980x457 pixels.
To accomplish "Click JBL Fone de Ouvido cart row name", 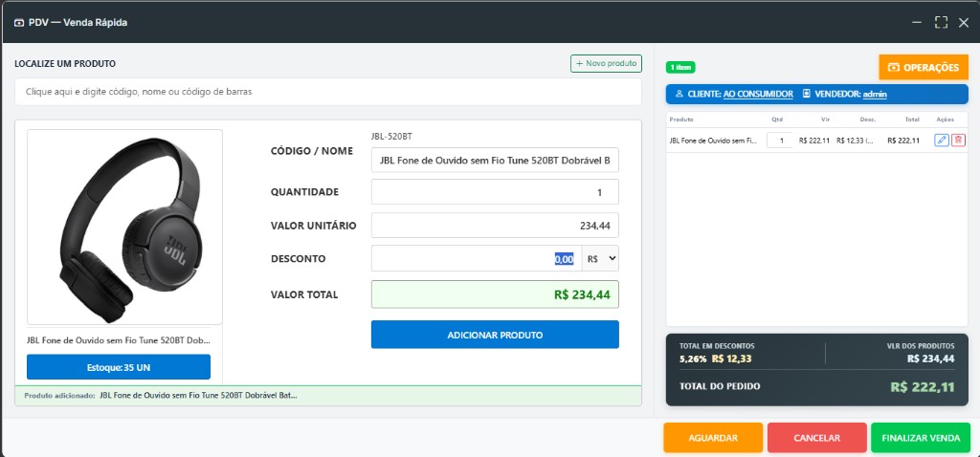I will (713, 141).
